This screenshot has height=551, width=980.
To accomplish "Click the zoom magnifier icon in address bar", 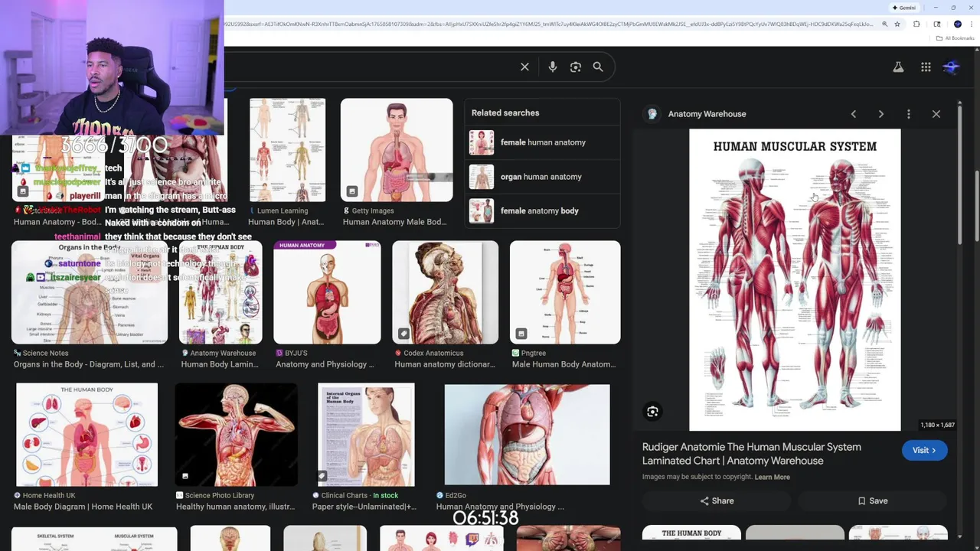I will point(884,24).
